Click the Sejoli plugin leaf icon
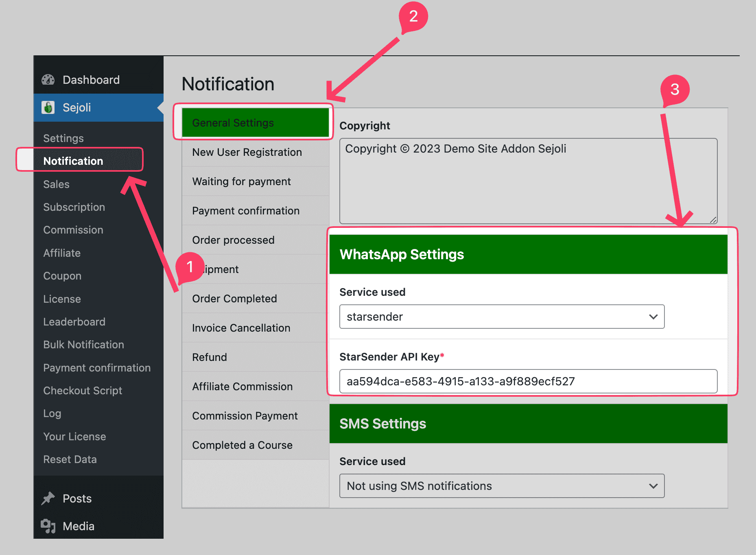Screen dimensions: 756x555 [x=49, y=107]
